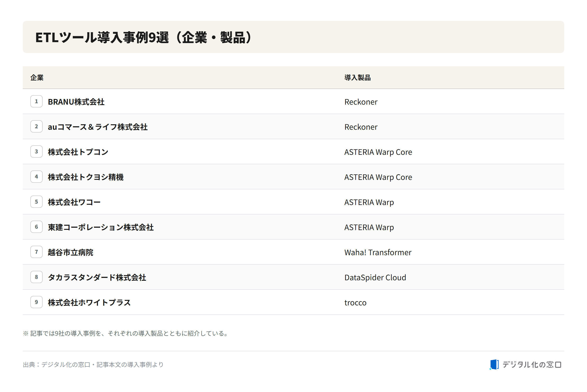Screen dimensions: 587x392
Task: Select the title ETLツール導入事例9選（企業・製品）
Action: coord(144,37)
